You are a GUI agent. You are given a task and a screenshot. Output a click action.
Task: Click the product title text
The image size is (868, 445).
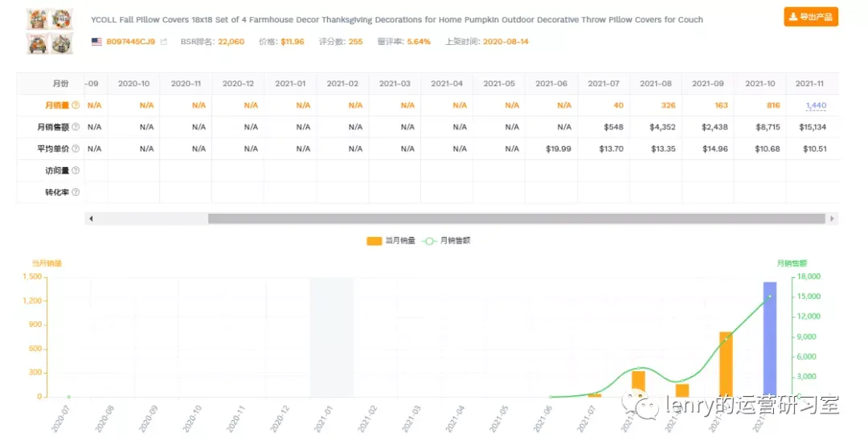click(x=397, y=19)
